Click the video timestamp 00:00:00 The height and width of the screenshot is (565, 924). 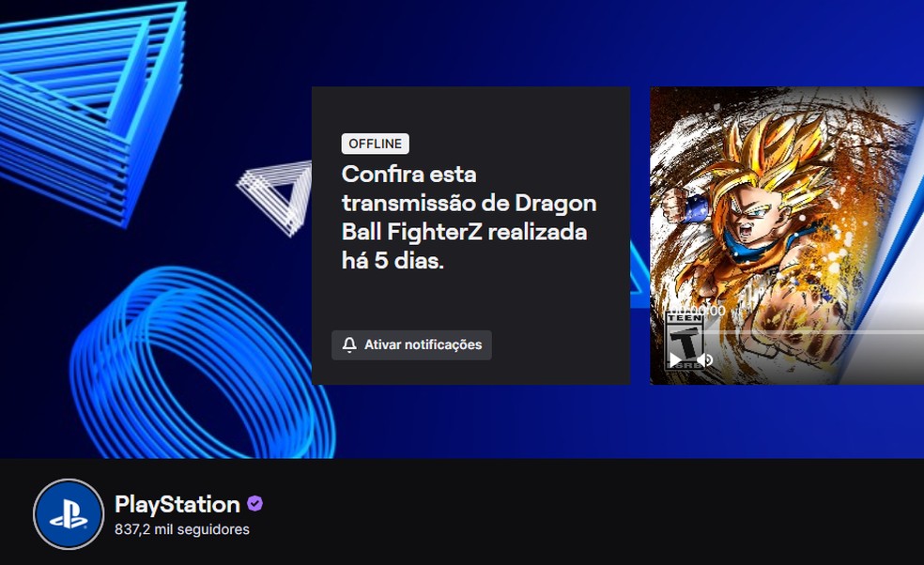[x=699, y=311]
